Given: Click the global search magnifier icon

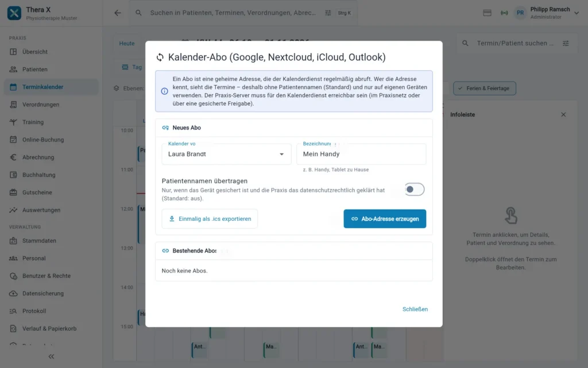Looking at the screenshot, I should [x=139, y=13].
